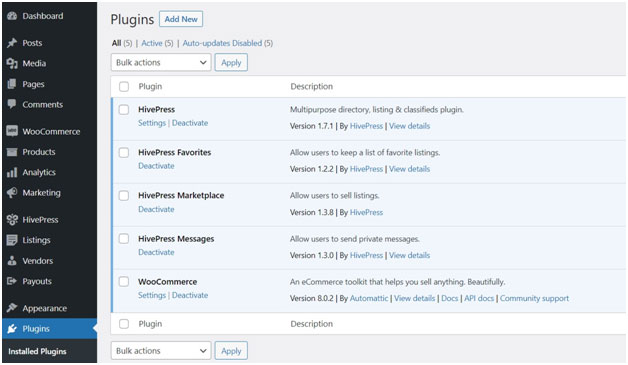
Task: View details for HivePress Messages
Action: 409,255
